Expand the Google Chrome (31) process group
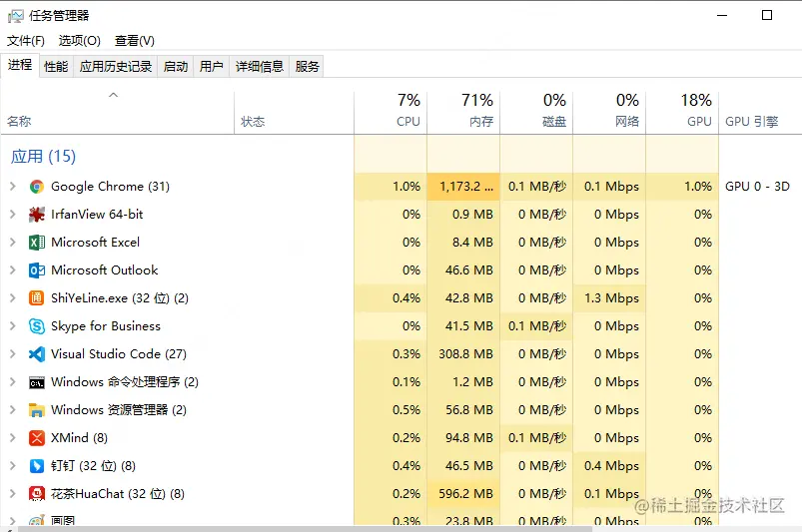The width and height of the screenshot is (802, 532). coord(13,187)
